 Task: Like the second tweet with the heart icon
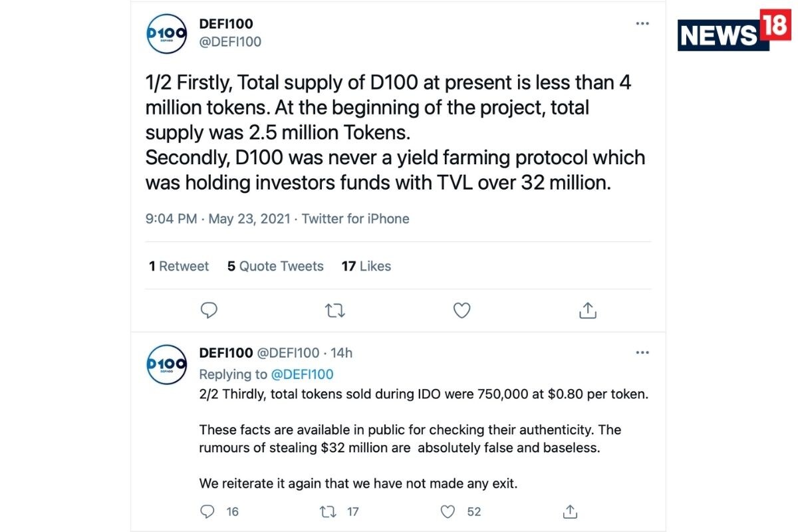click(446, 511)
